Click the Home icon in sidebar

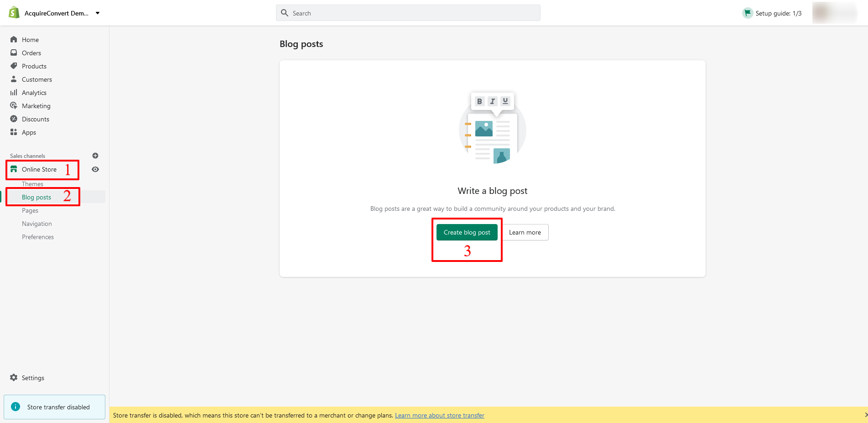[x=14, y=40]
